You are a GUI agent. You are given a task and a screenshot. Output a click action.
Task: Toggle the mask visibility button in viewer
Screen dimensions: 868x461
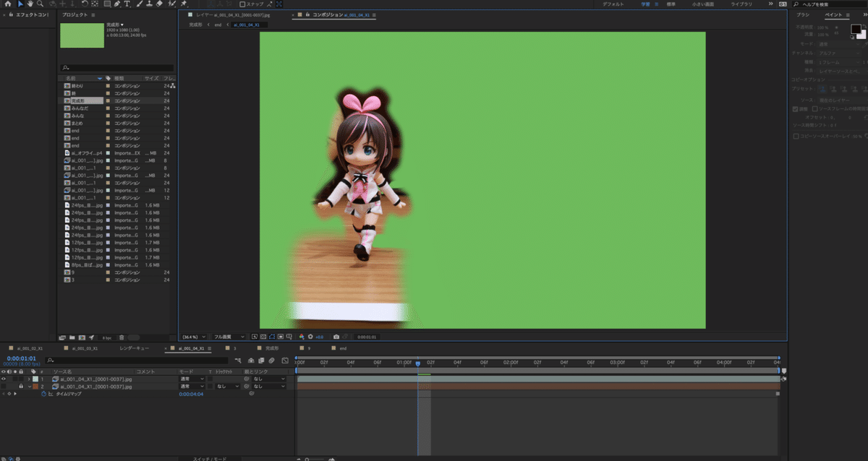click(272, 337)
